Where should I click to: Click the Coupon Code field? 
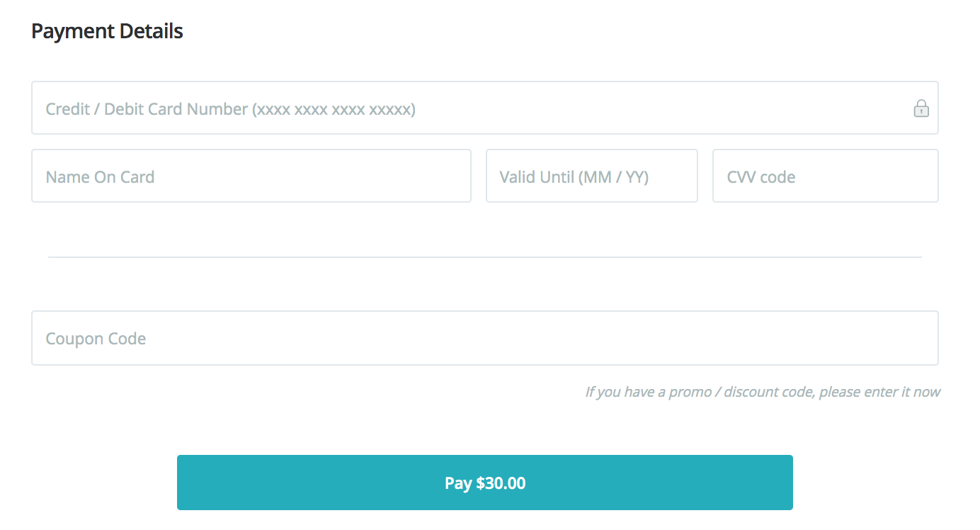coord(484,338)
